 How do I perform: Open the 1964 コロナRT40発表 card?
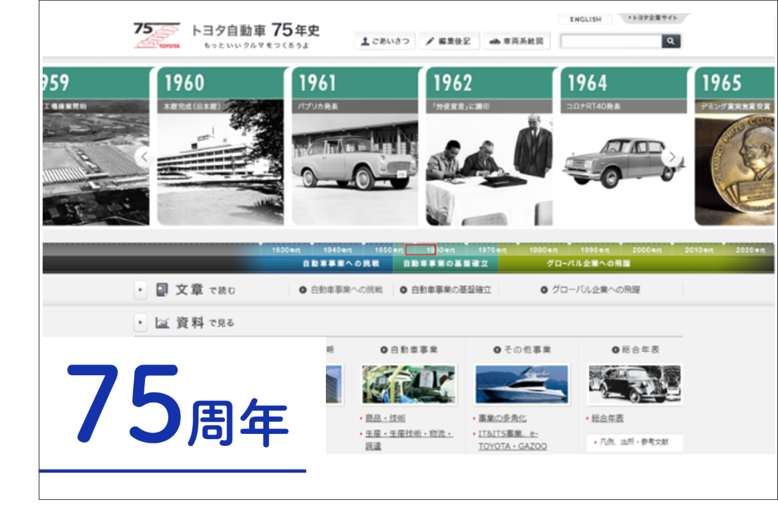(x=624, y=146)
